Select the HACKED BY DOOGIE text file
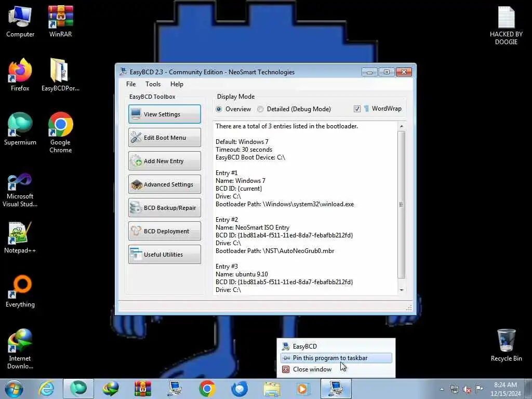 [506, 25]
